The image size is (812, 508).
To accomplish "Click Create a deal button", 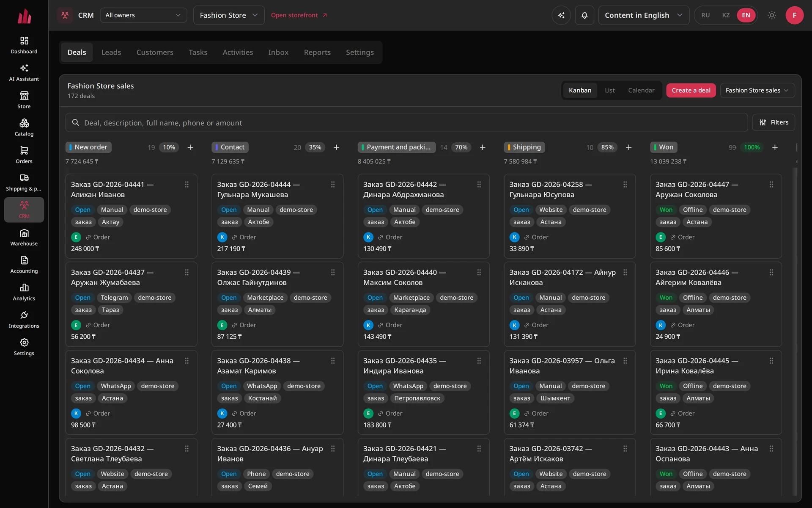I will click(691, 90).
